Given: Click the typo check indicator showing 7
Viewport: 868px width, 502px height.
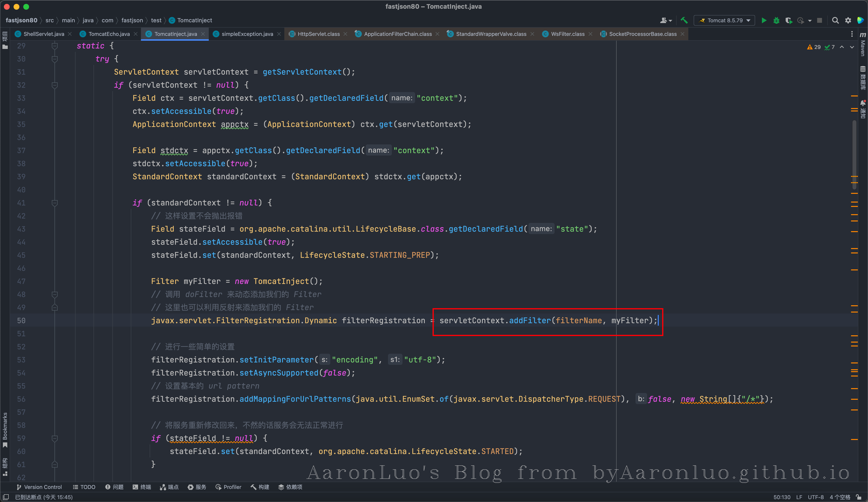Looking at the screenshot, I should [x=829, y=47].
